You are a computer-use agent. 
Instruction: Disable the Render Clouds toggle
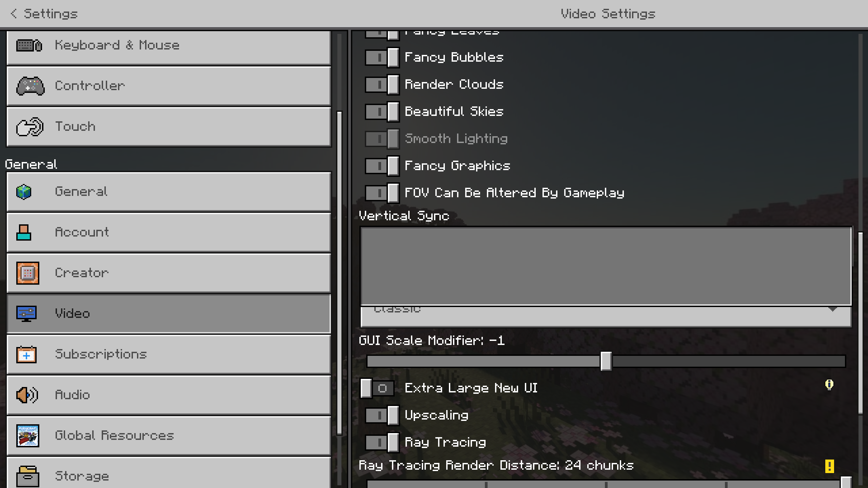[382, 85]
